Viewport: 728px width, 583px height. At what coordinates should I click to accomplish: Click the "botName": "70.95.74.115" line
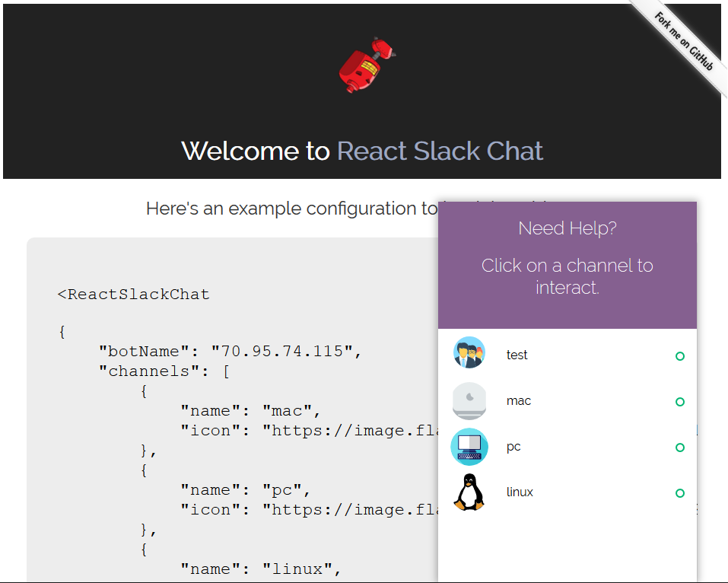(230, 351)
